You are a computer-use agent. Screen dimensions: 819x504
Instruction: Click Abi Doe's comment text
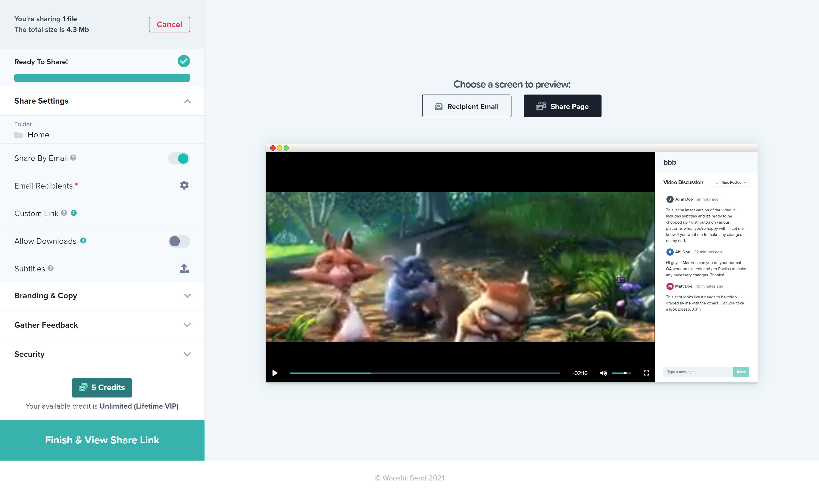point(706,269)
